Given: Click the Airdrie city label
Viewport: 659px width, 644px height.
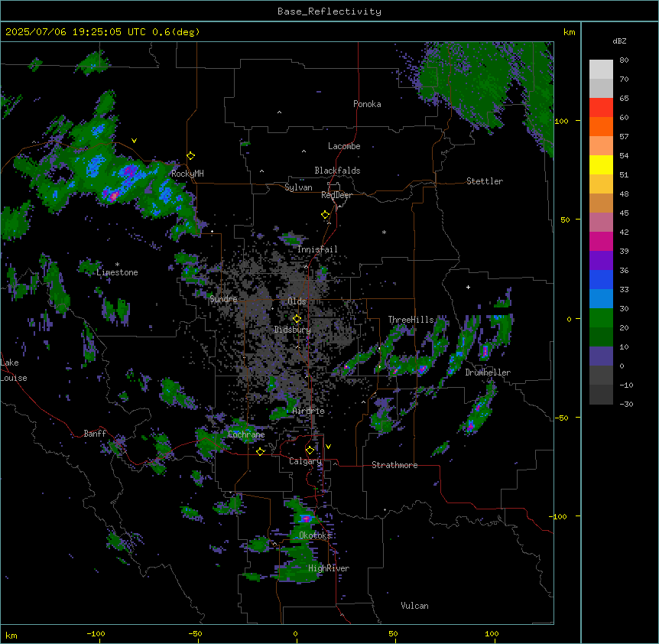Looking at the screenshot, I should [x=308, y=411].
